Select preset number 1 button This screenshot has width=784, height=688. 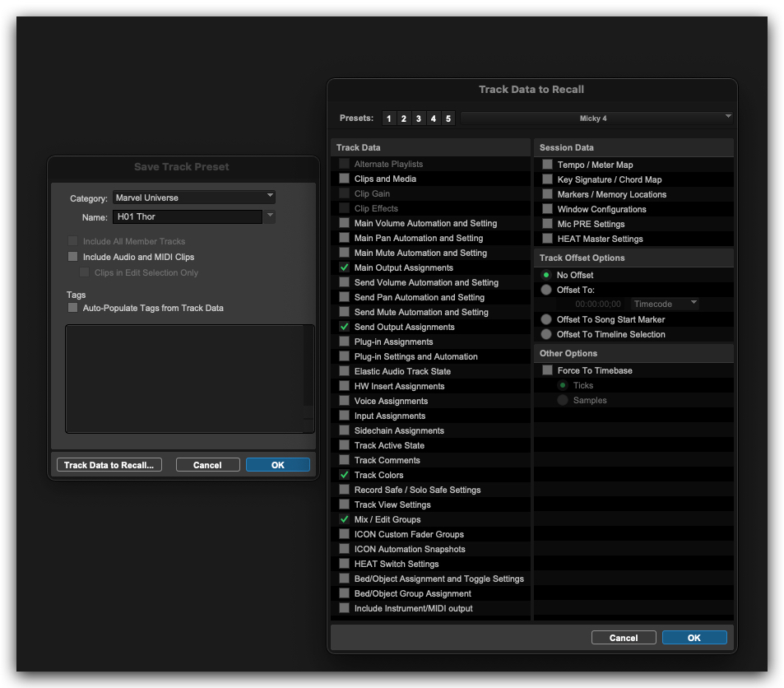coord(389,119)
